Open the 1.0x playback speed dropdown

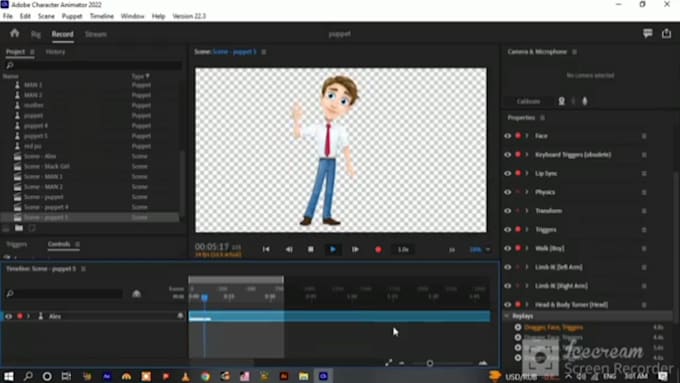click(403, 249)
